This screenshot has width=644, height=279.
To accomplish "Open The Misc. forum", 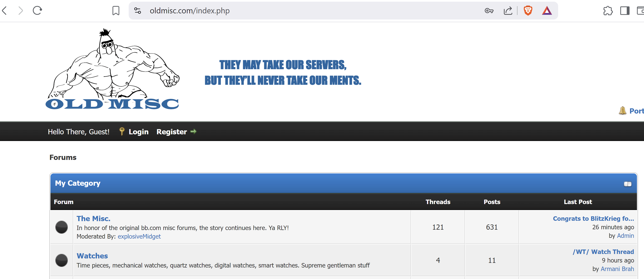I will point(93,219).
